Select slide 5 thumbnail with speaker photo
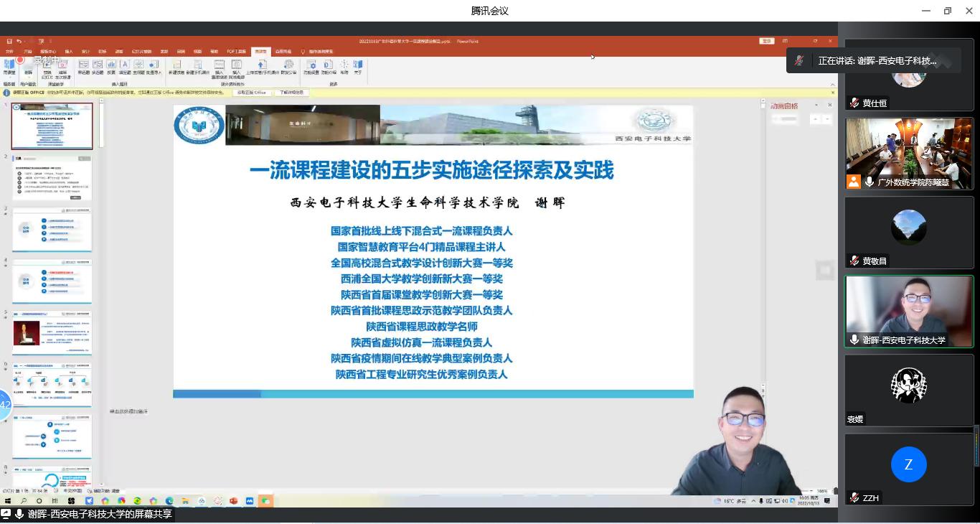The width and height of the screenshot is (980, 524). pos(52,333)
